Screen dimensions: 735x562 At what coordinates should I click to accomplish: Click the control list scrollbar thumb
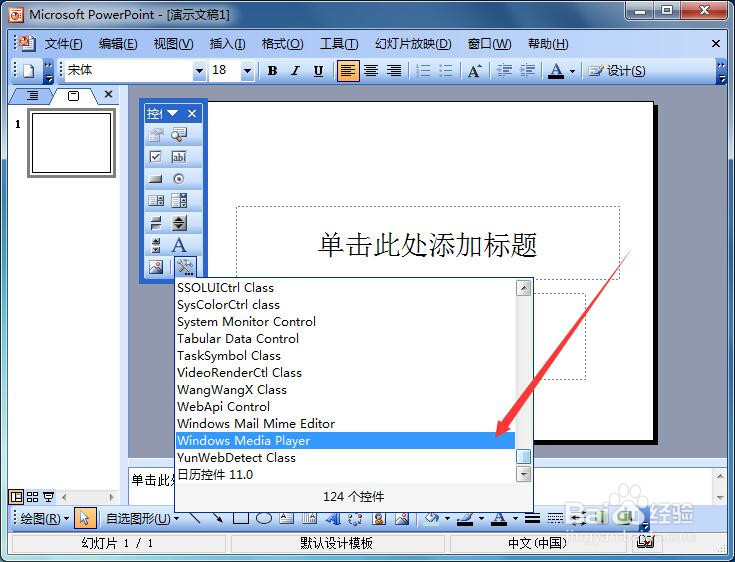click(x=523, y=456)
